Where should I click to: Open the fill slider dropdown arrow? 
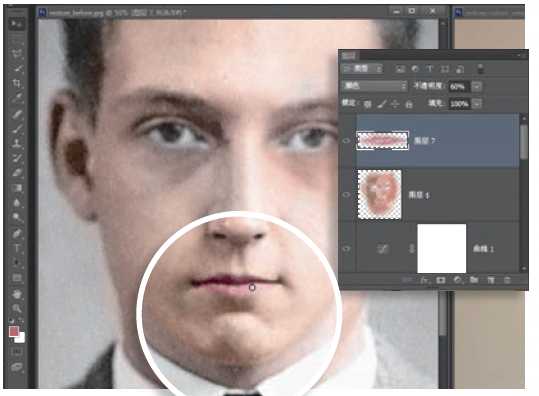(477, 103)
